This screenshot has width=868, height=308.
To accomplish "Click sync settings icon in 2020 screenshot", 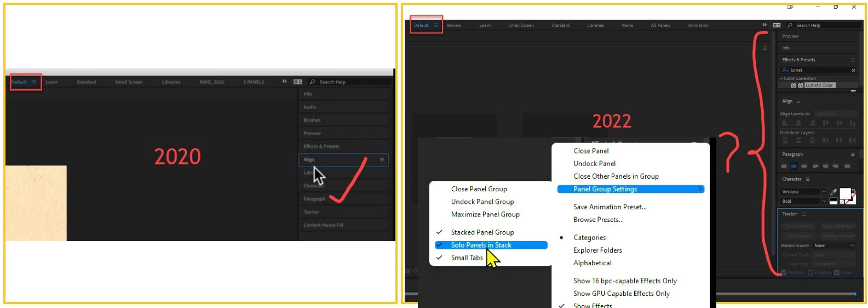I will click(x=297, y=82).
